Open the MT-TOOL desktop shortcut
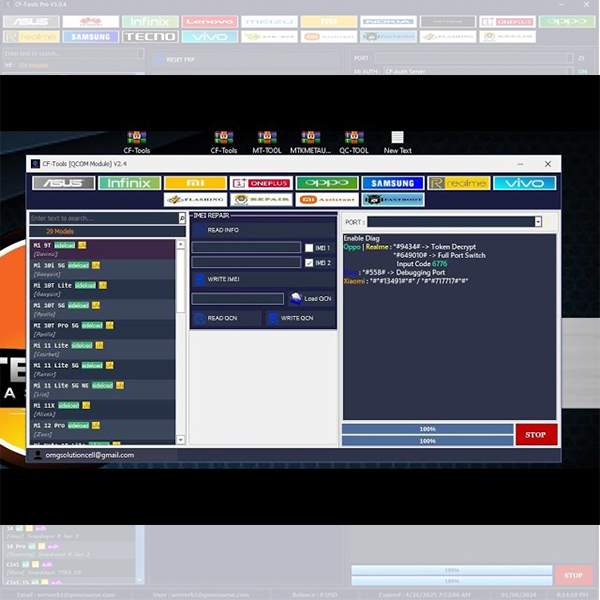The image size is (600, 600). (267, 141)
